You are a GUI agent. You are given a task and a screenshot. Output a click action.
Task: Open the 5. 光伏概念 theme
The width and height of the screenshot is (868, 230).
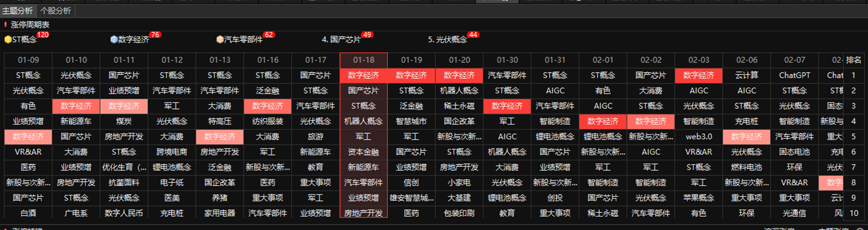pos(448,39)
